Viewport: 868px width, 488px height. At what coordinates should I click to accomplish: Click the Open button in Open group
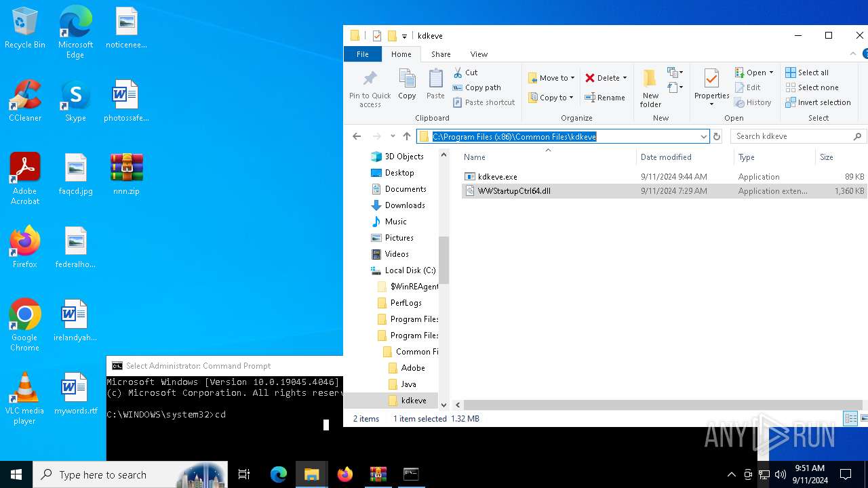(754, 73)
